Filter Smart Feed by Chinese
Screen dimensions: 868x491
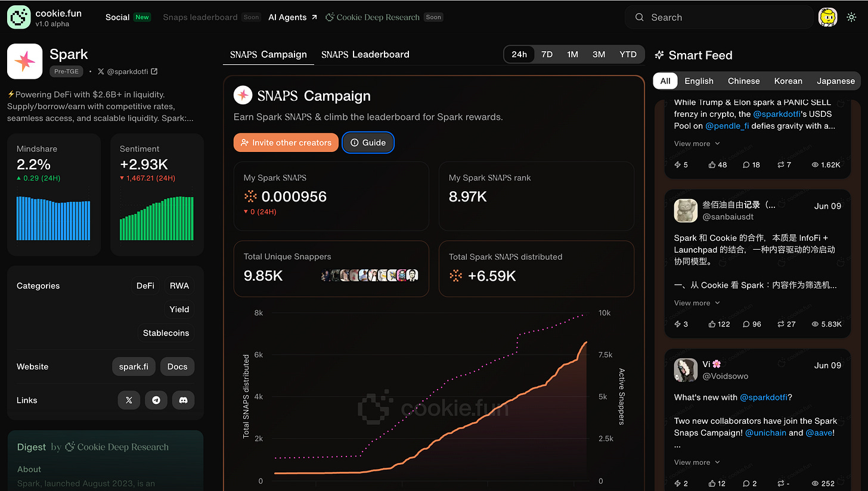coord(743,81)
